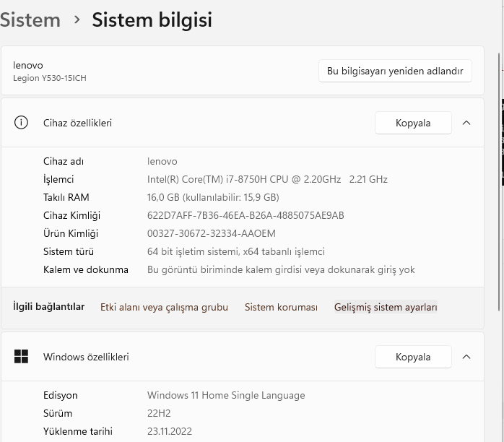
Task: Click the 'Cihaz adı' label
Action: coord(64,161)
